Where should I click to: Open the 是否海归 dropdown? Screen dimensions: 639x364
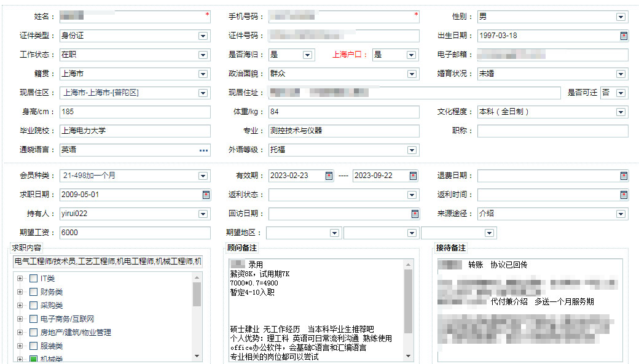point(308,55)
